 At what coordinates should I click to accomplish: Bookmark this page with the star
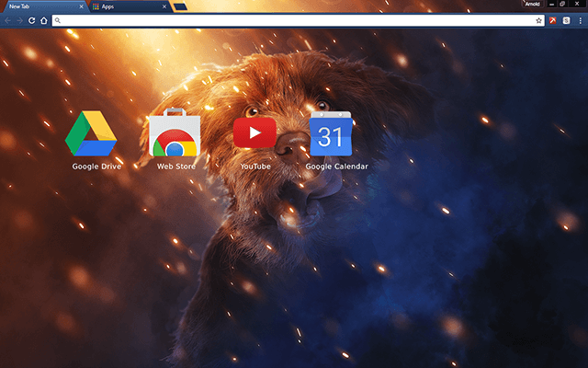point(539,20)
